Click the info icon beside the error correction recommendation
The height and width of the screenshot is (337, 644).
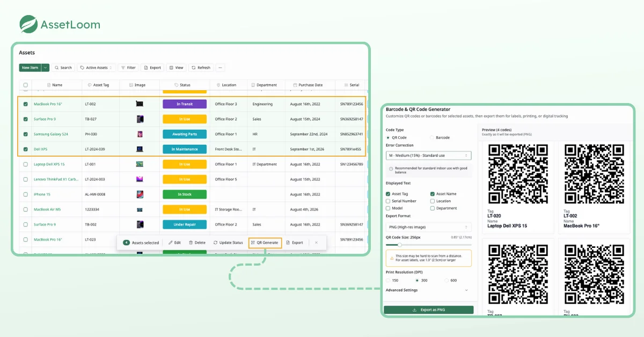click(391, 169)
